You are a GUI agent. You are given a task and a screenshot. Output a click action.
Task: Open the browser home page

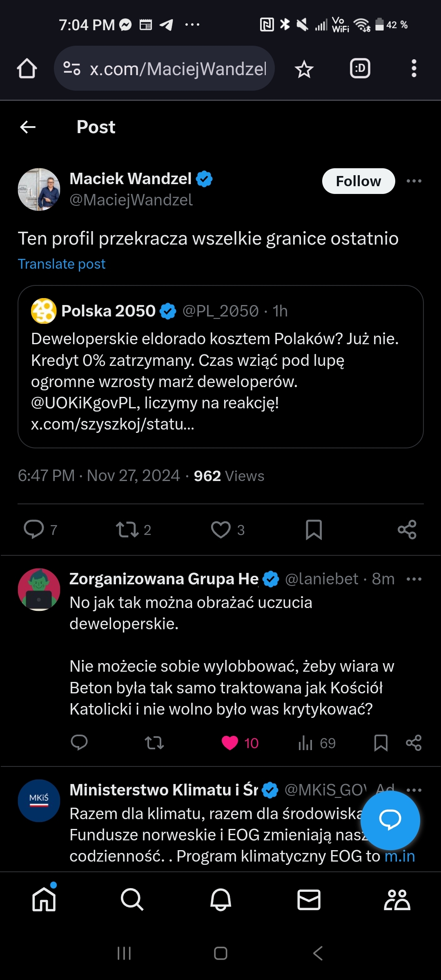click(27, 68)
